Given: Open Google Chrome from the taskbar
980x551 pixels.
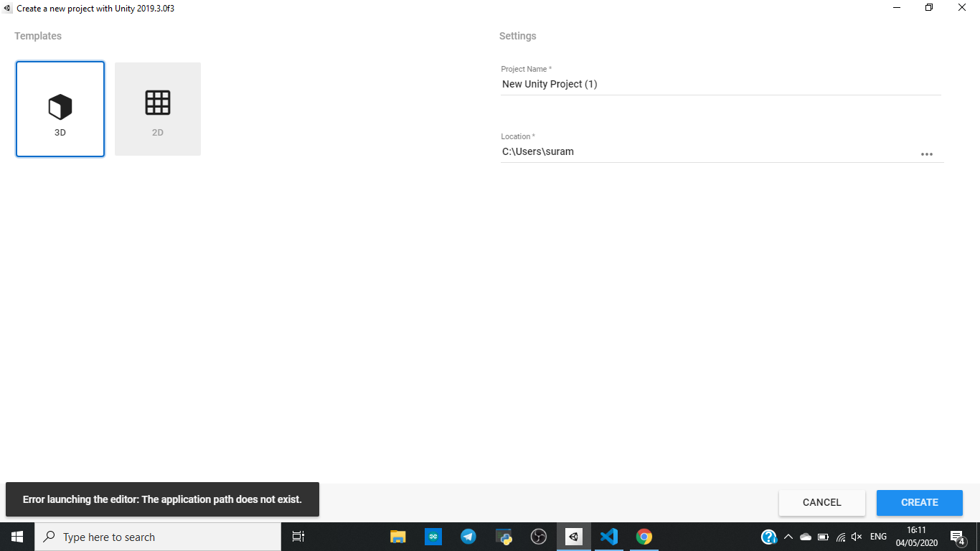Looking at the screenshot, I should tap(644, 537).
